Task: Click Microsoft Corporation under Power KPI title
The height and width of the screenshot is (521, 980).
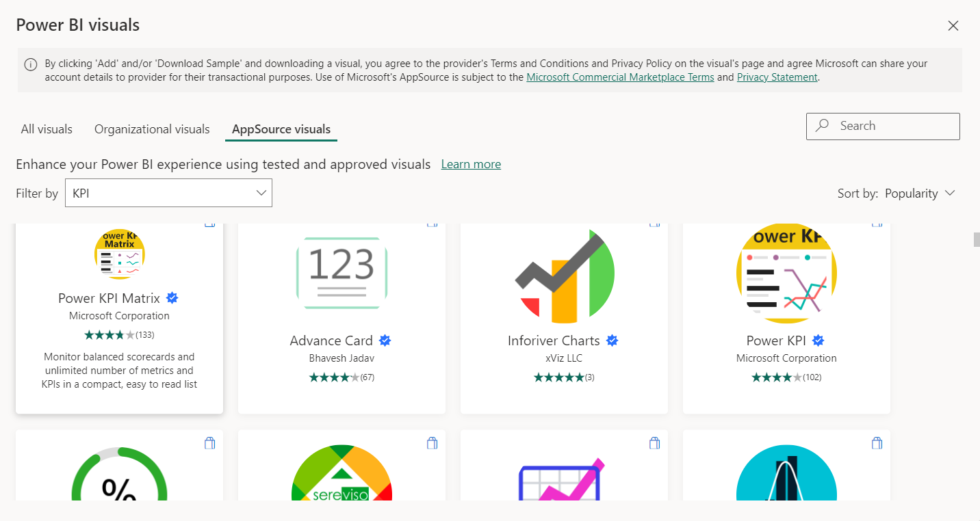Action: pyautogui.click(x=786, y=358)
